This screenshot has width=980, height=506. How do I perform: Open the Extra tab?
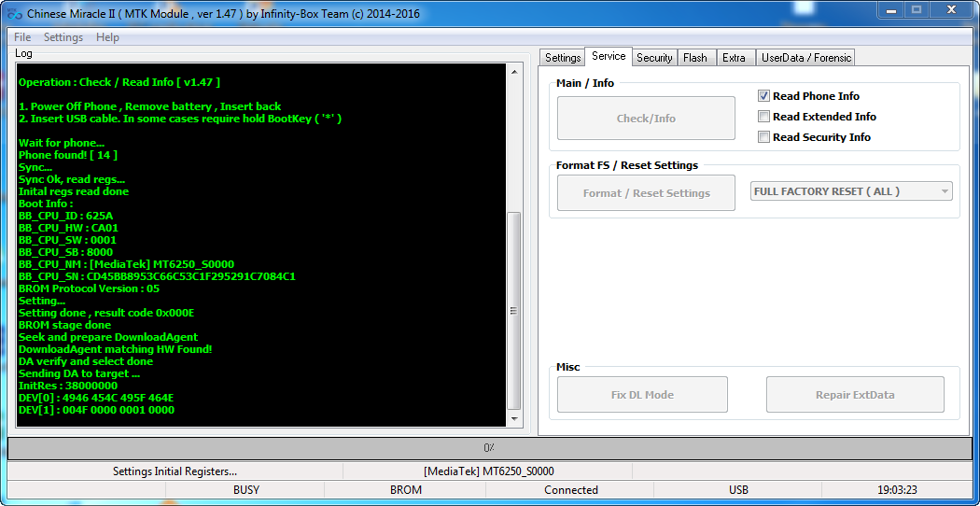pyautogui.click(x=734, y=58)
